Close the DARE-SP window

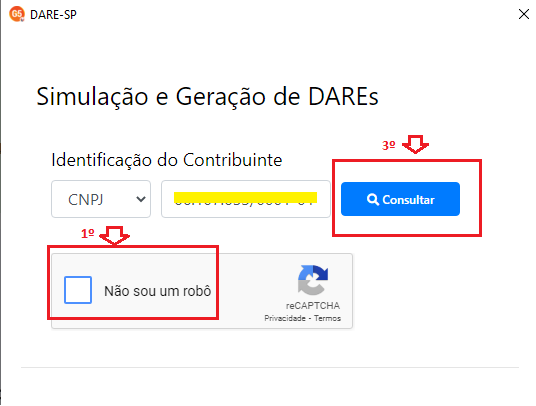click(x=524, y=14)
